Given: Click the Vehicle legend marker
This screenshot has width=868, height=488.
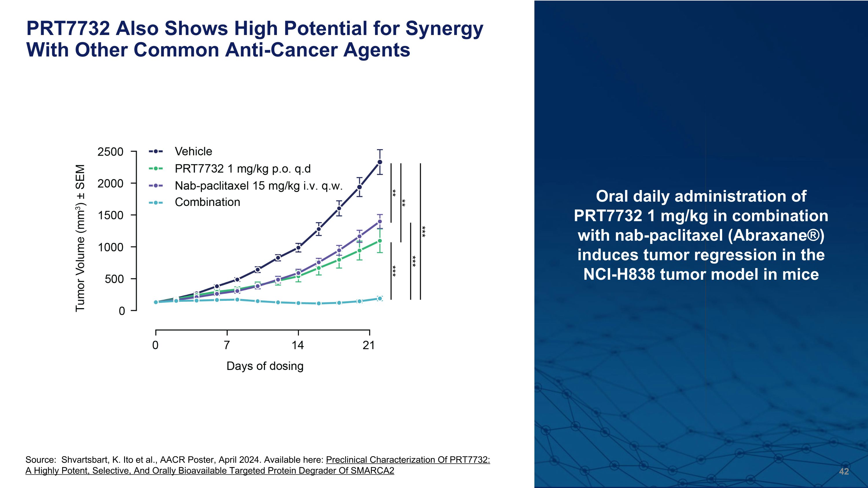Looking at the screenshot, I should click(x=156, y=152).
